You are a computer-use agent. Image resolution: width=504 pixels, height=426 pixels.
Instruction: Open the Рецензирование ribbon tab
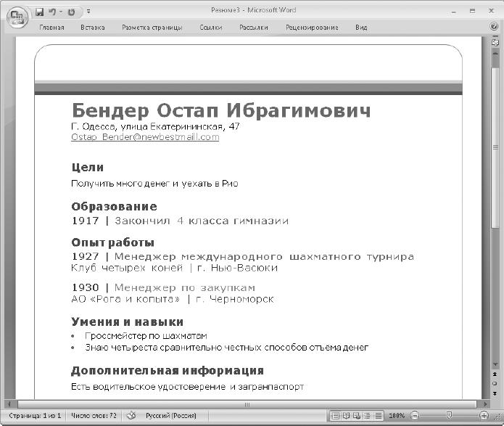(x=312, y=28)
